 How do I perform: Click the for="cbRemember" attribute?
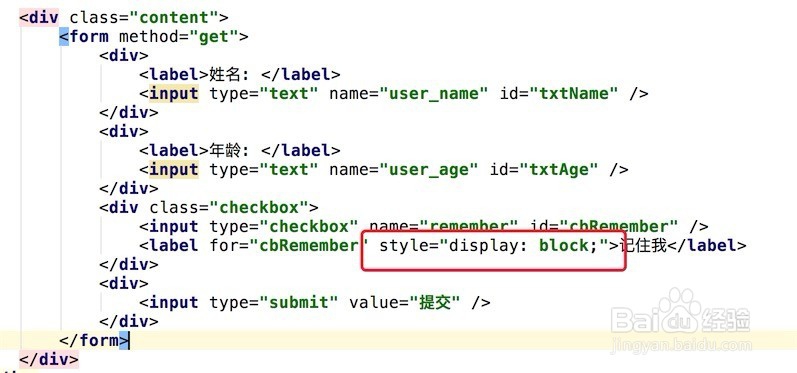pos(289,246)
